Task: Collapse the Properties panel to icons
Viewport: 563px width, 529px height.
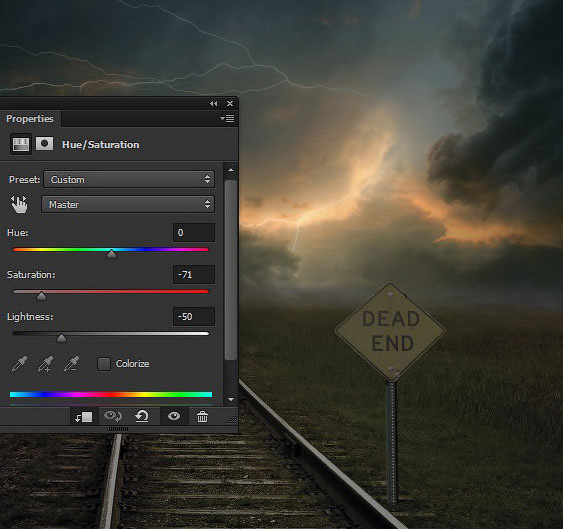Action: 214,103
